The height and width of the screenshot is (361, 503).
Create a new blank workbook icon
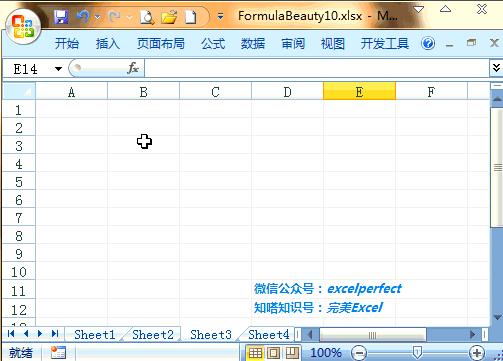point(191,17)
